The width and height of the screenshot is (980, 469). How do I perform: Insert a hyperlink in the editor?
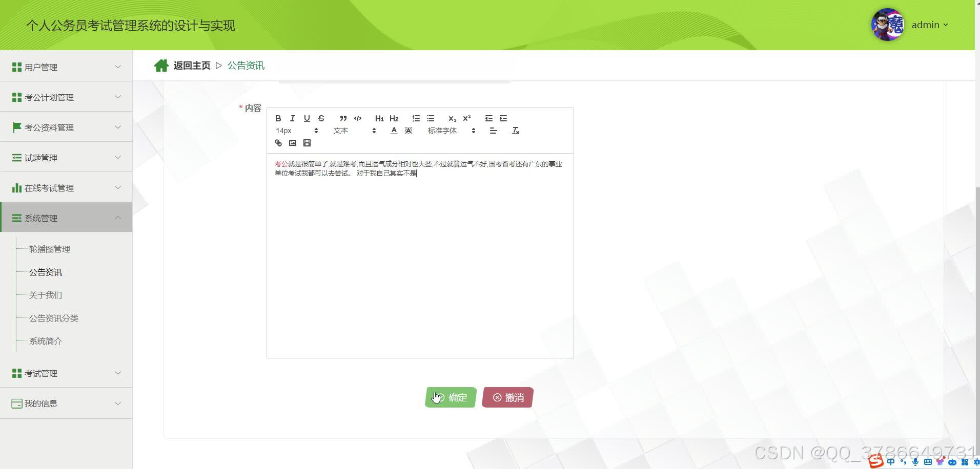pos(278,143)
